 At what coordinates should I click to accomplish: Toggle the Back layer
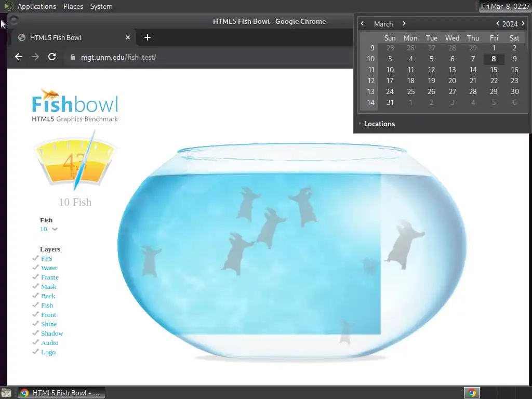(48, 296)
